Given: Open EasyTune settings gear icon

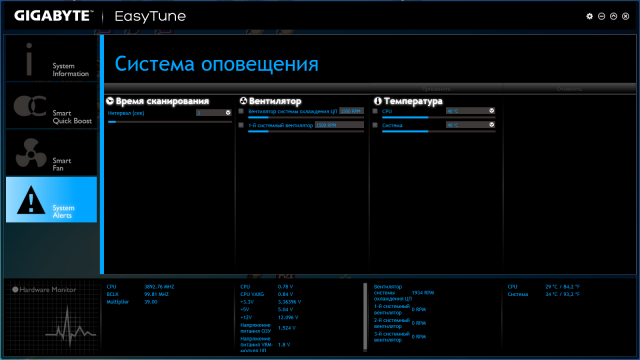Looking at the screenshot, I should [589, 16].
